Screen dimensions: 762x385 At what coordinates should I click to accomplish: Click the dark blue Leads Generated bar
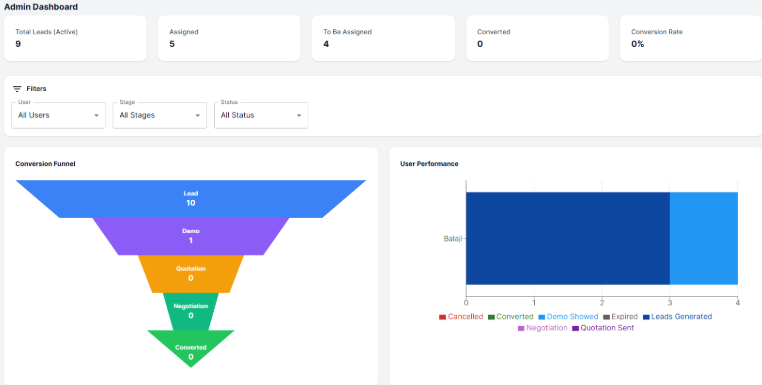pyautogui.click(x=568, y=238)
